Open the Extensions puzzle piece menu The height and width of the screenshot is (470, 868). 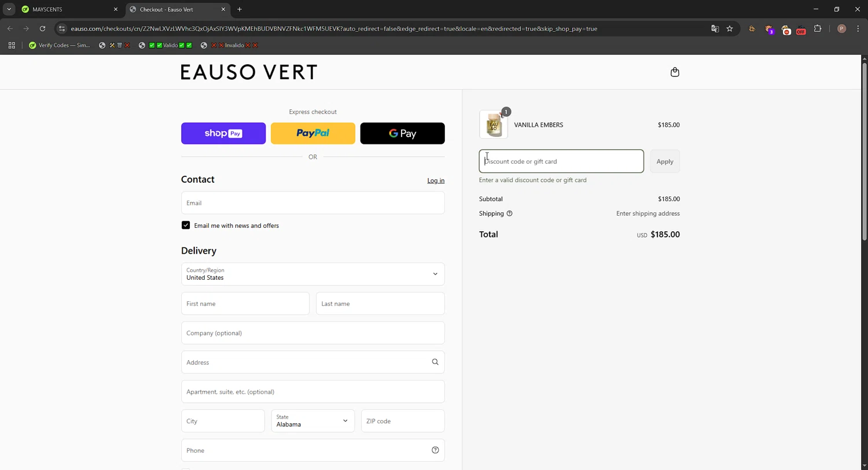coord(818,28)
